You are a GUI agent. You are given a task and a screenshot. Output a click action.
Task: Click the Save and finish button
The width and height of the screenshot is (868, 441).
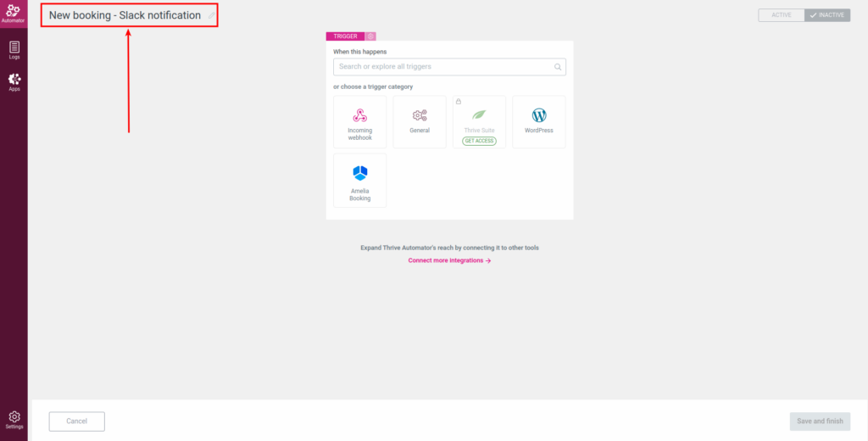[819, 421]
